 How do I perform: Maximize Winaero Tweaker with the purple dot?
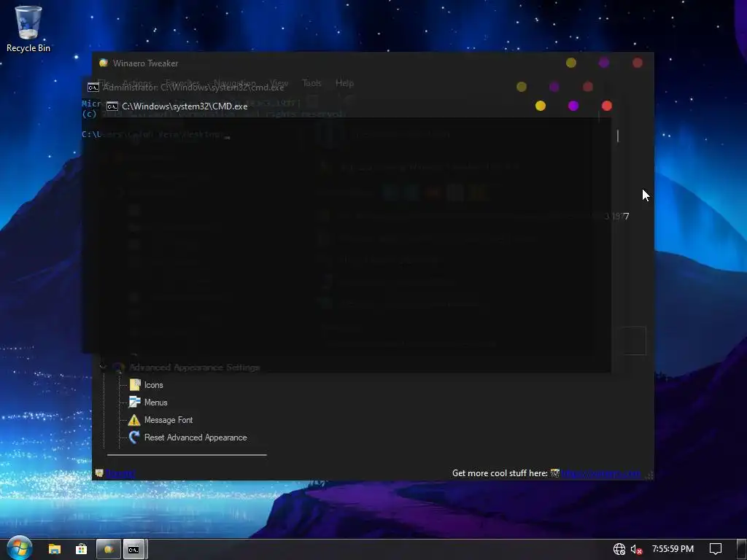pyautogui.click(x=604, y=63)
